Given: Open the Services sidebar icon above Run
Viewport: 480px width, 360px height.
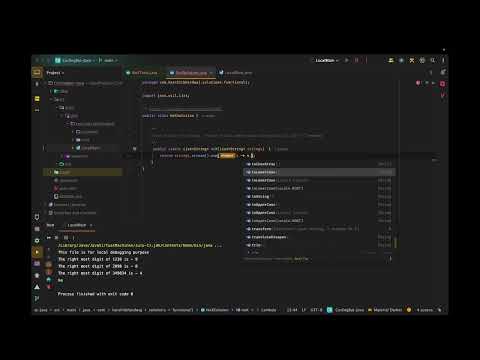Looking at the screenshot, I should [37, 240].
